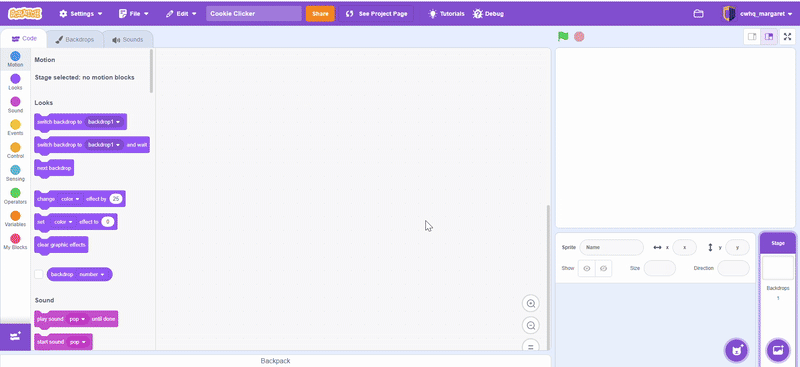800x367 pixels.
Task: Select the Motion block category
Action: [15, 59]
